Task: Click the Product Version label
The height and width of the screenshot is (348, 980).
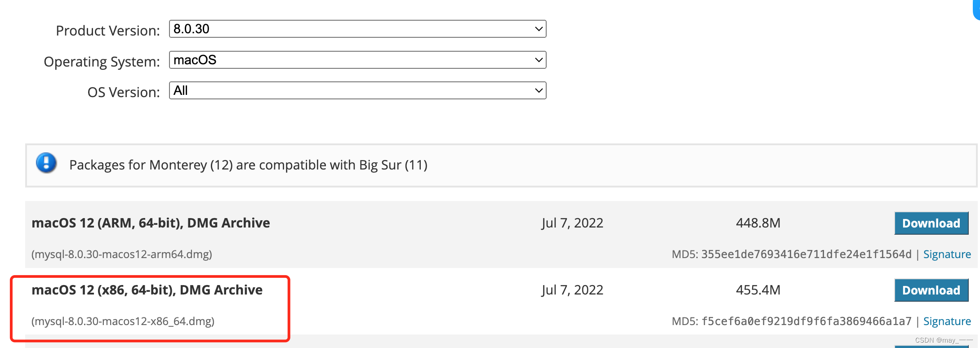Action: (x=108, y=31)
